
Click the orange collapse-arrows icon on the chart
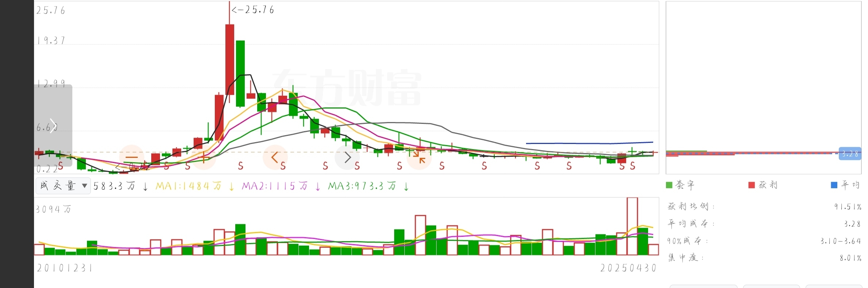(x=419, y=157)
